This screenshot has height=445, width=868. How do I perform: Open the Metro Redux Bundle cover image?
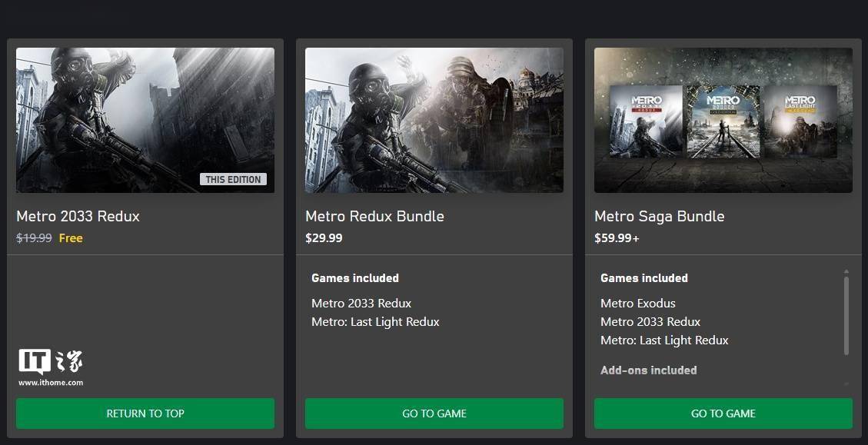pos(434,120)
